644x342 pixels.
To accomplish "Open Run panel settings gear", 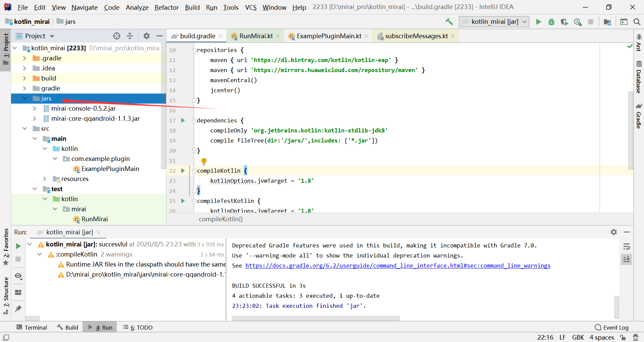I will tap(614, 232).
